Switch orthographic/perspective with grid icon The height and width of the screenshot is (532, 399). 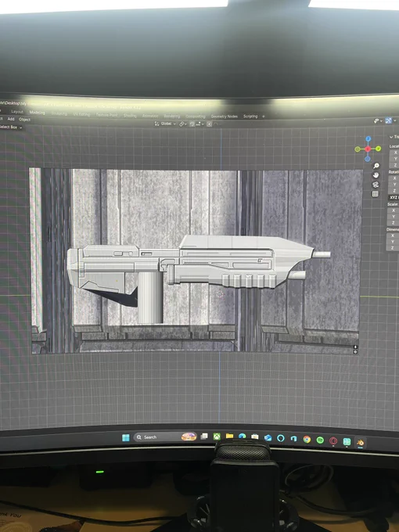[376, 194]
